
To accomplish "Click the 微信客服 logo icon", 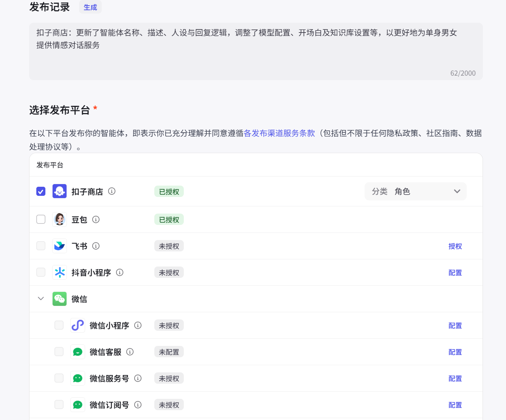I will [78, 352].
